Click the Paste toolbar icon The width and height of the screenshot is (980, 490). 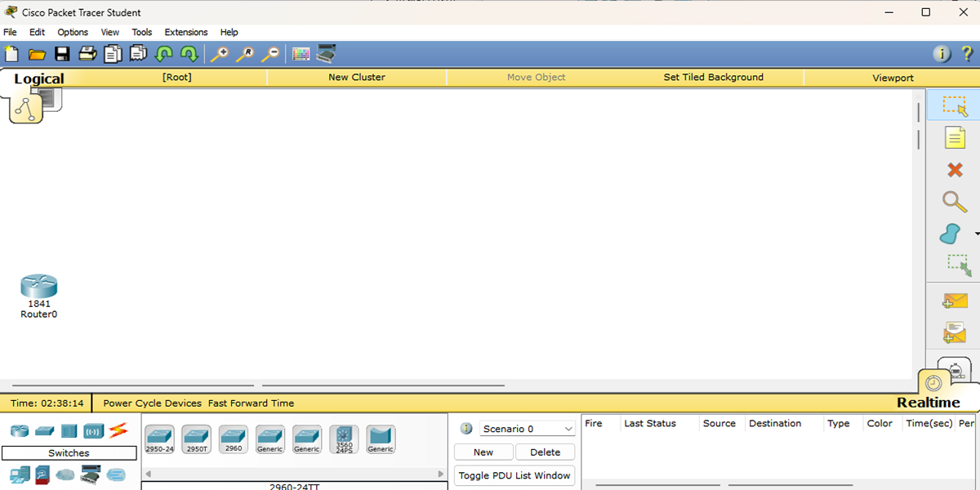click(x=138, y=54)
